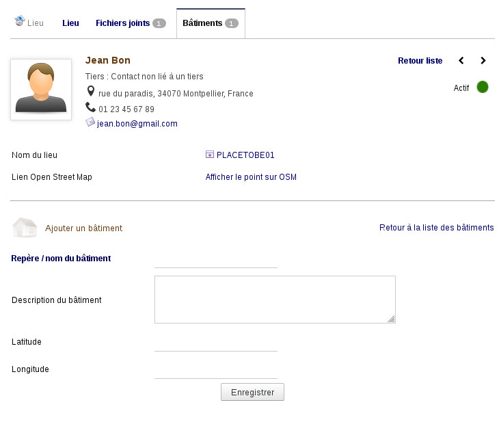Click the Jean Bon contact photo

pyautogui.click(x=41, y=90)
